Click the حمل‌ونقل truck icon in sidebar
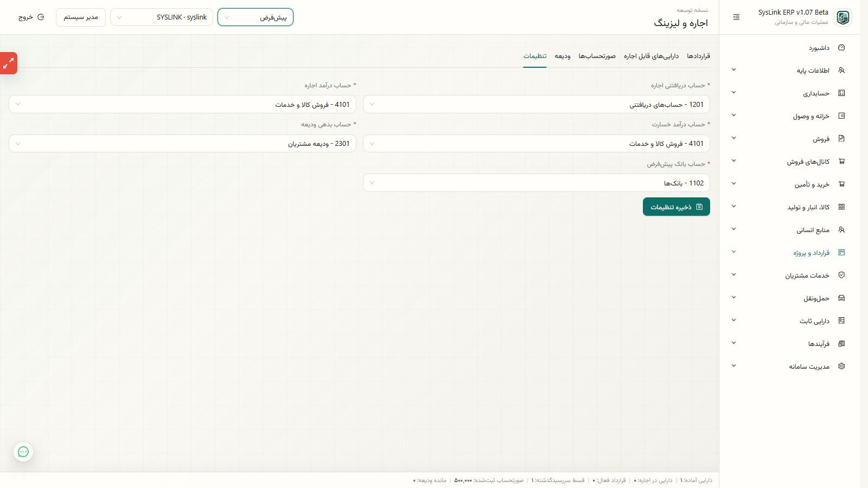868x488 pixels. 841,298
